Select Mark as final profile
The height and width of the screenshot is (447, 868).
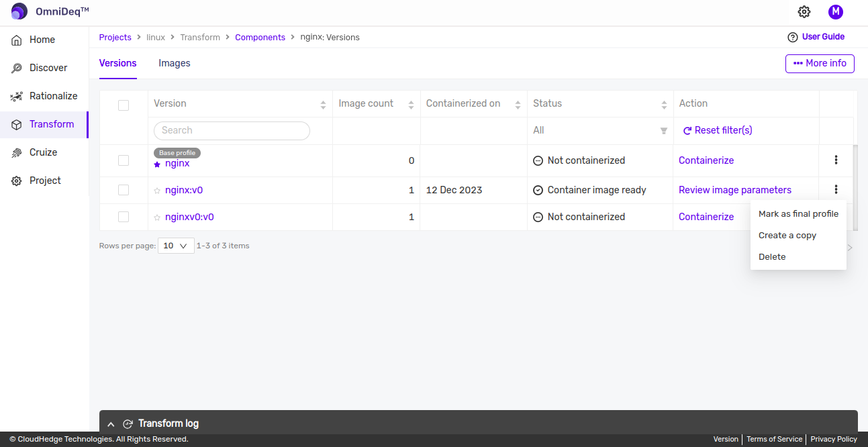(798, 213)
